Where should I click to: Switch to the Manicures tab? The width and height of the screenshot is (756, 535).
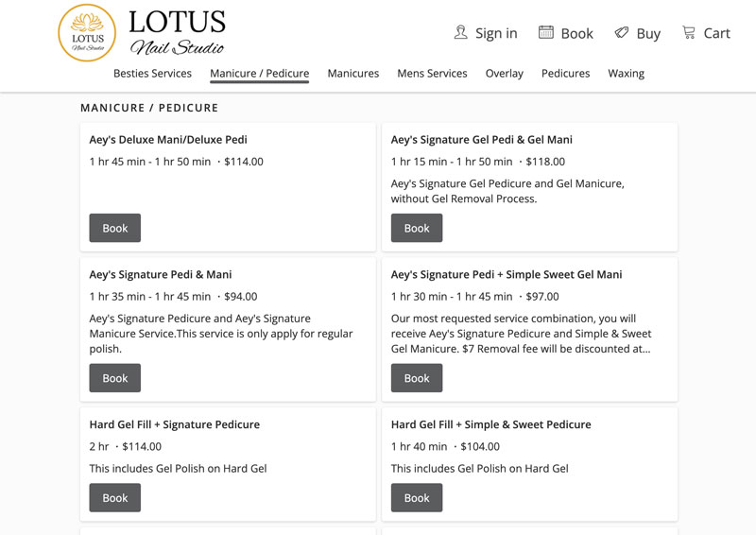coord(352,74)
